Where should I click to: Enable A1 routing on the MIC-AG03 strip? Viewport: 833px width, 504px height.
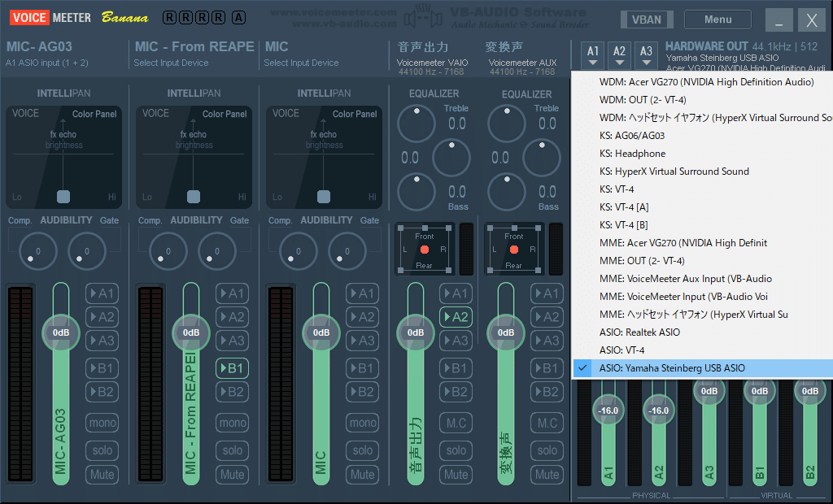(102, 293)
